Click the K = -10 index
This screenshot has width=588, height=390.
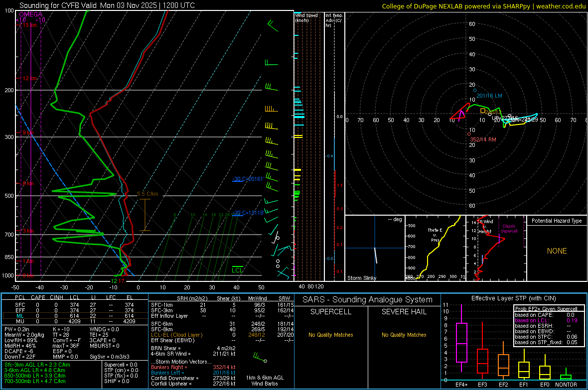[x=61, y=329]
